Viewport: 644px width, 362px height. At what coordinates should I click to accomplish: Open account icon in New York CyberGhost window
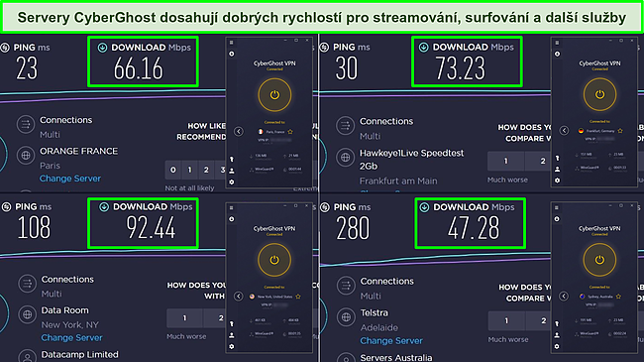coord(232,335)
